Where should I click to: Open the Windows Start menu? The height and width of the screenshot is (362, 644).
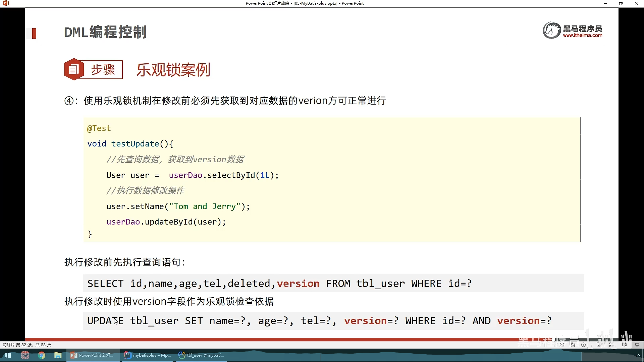[x=8, y=355]
